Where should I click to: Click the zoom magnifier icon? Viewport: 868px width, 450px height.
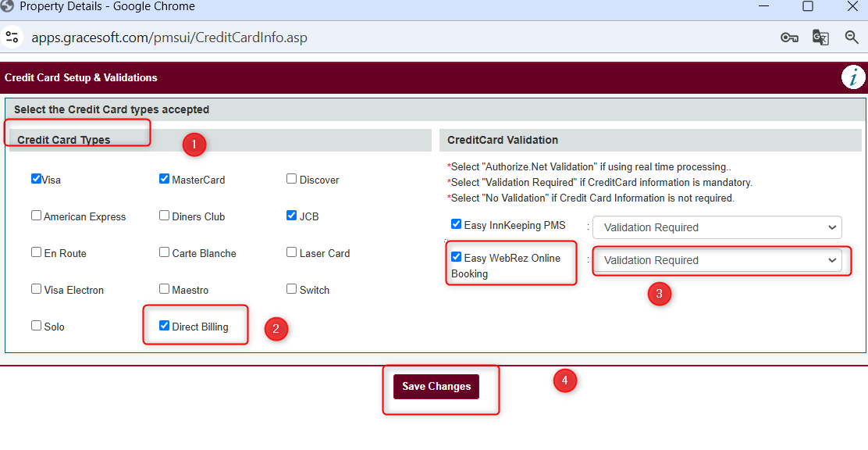(852, 37)
